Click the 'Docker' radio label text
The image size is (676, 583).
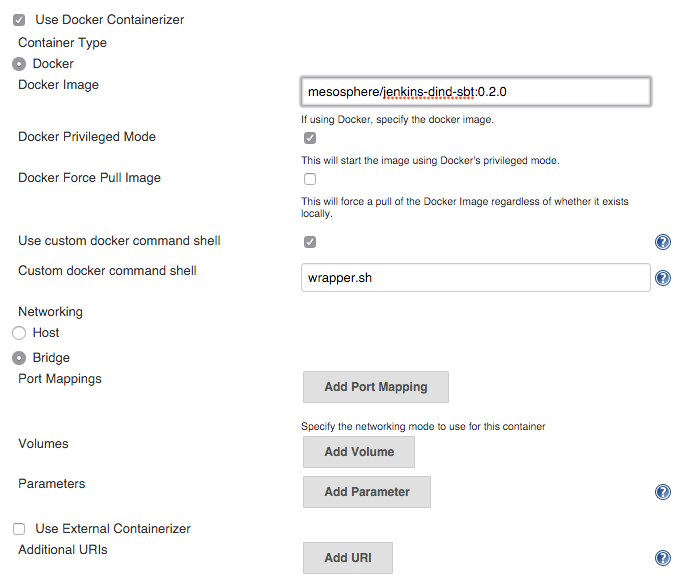point(53,64)
